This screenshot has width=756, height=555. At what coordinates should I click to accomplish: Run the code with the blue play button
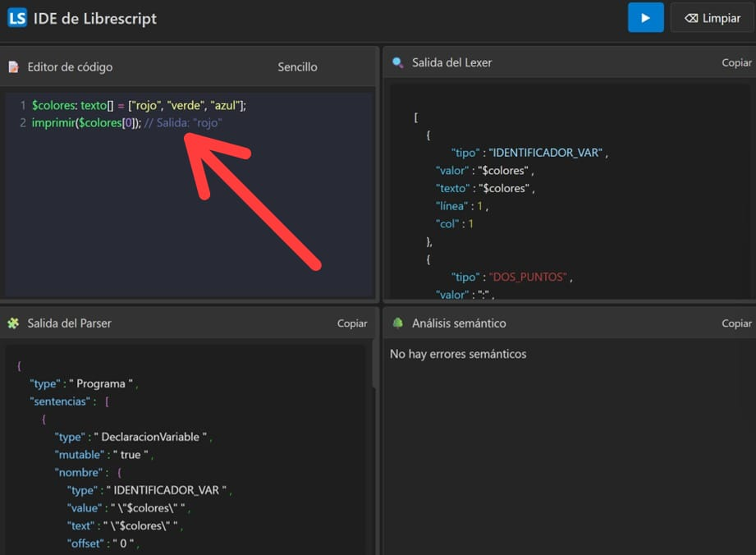pos(645,18)
